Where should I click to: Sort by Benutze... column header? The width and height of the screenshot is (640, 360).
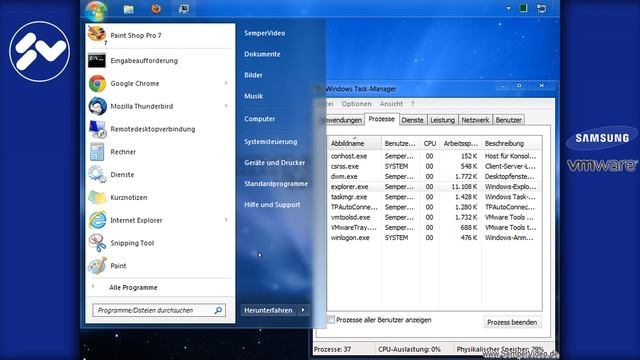(400, 143)
